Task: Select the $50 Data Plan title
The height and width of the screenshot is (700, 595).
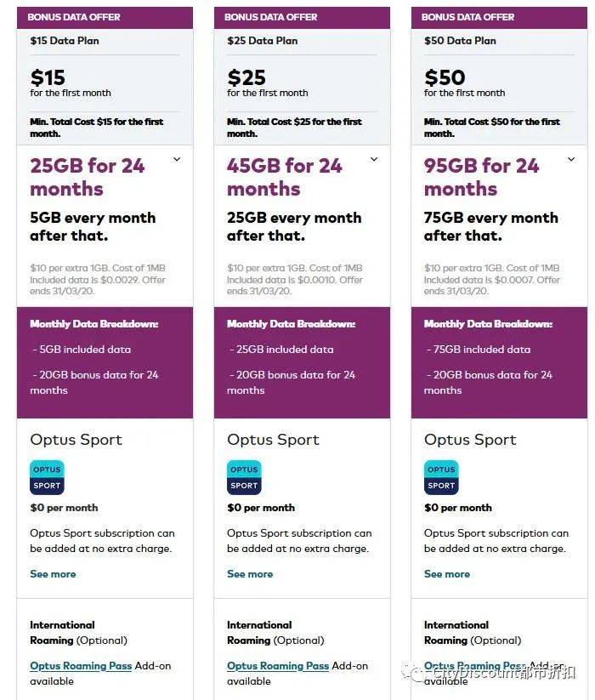Action: (x=461, y=41)
